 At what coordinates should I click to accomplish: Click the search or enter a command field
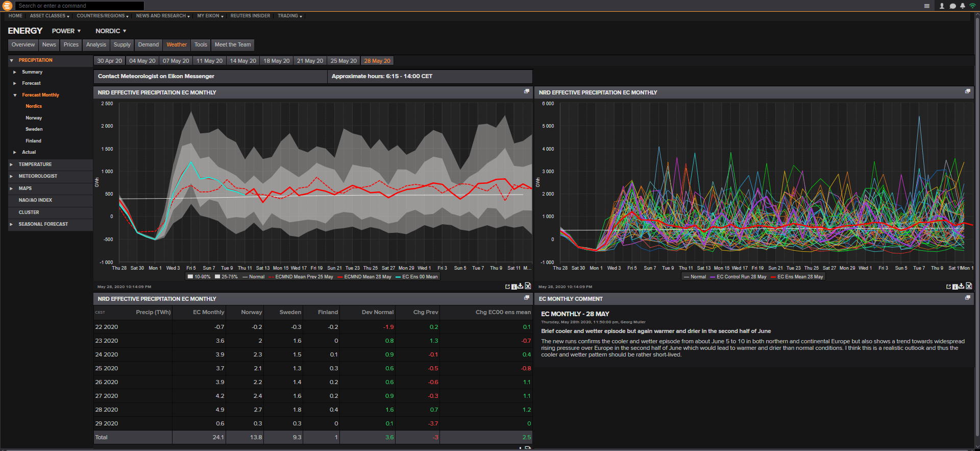pos(79,6)
